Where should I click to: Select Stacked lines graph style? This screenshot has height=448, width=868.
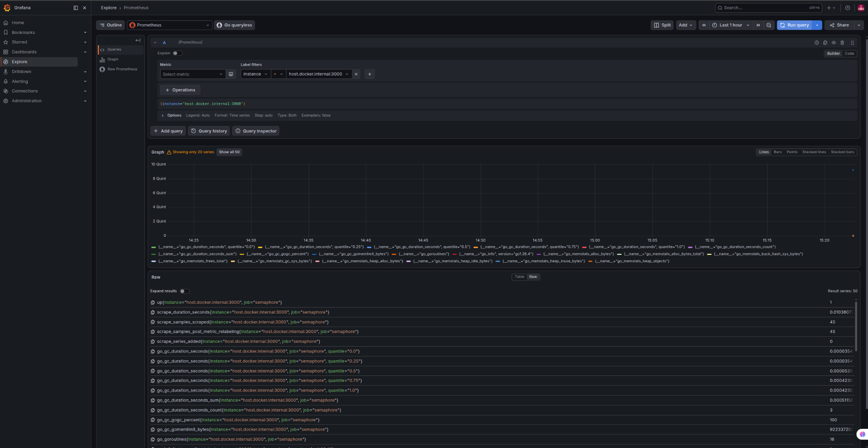[x=814, y=152]
